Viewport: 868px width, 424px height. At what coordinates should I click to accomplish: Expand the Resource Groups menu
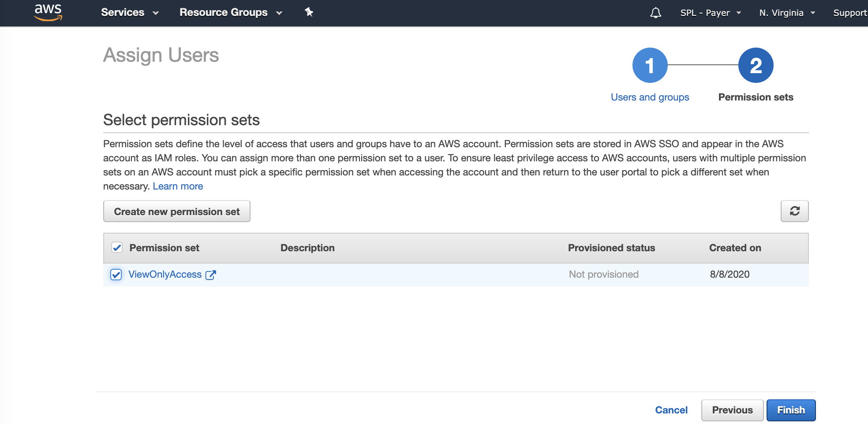[x=231, y=12]
